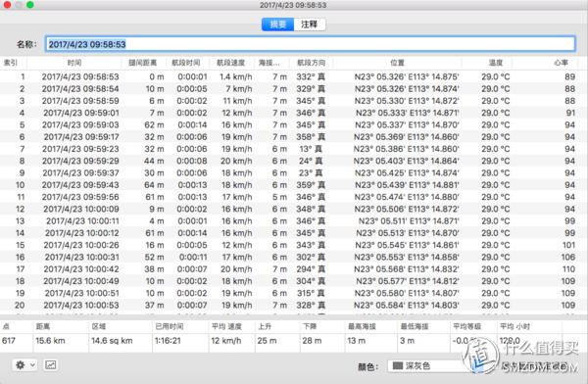
Task: Click direction cell 304° 真
Action: coord(311,281)
